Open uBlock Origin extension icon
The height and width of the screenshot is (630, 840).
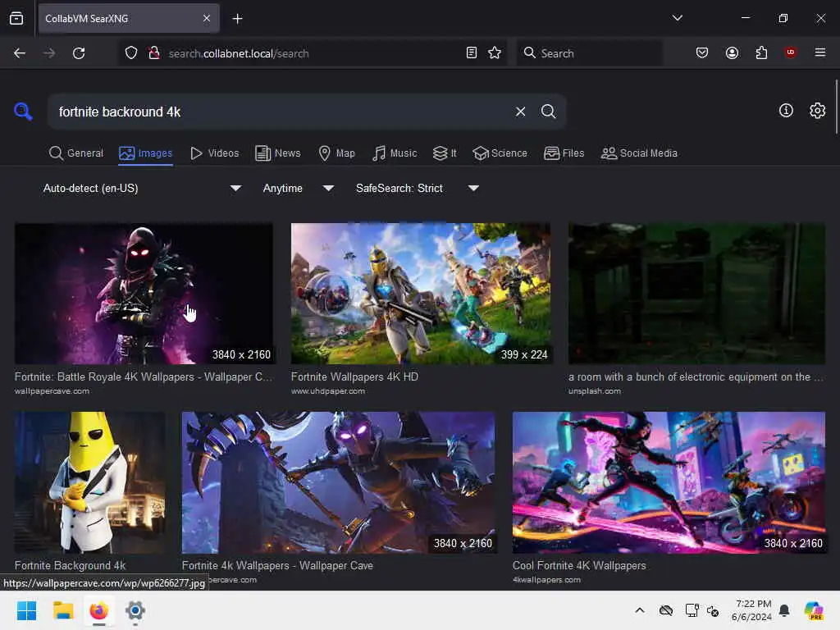[x=790, y=52]
